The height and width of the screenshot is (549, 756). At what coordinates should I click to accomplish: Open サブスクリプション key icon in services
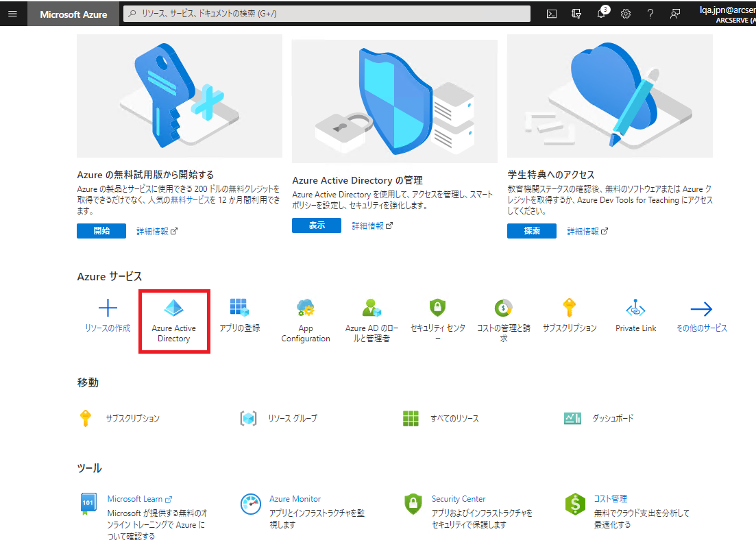(570, 308)
